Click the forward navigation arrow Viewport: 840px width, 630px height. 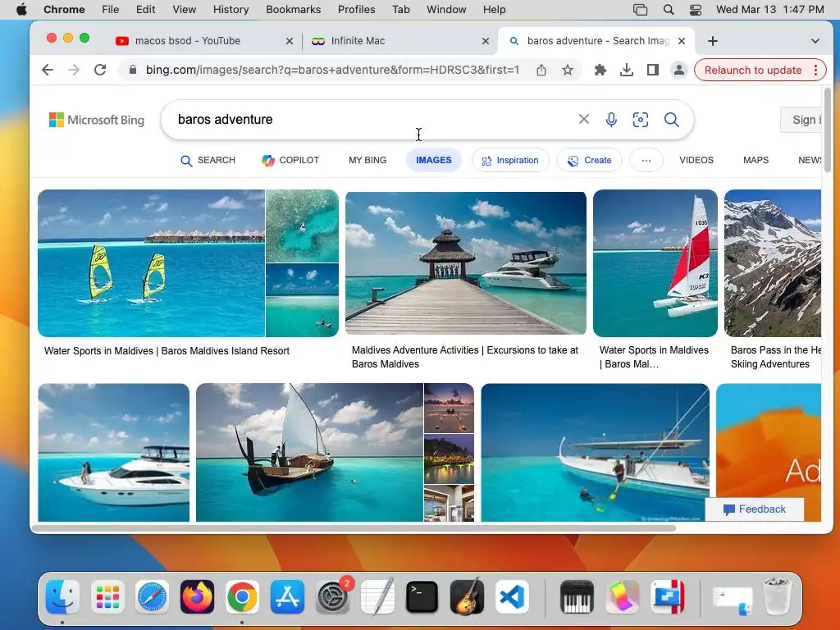74,70
